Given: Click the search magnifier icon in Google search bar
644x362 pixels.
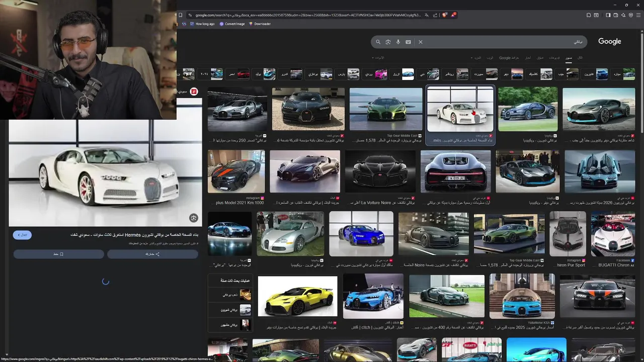Looking at the screenshot, I should click(x=378, y=42).
